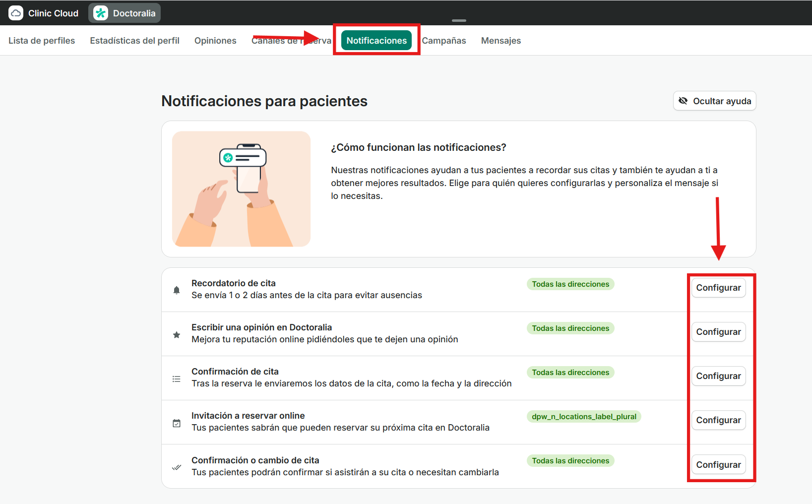
Task: Select the Notificaciones tab
Action: [x=376, y=41]
